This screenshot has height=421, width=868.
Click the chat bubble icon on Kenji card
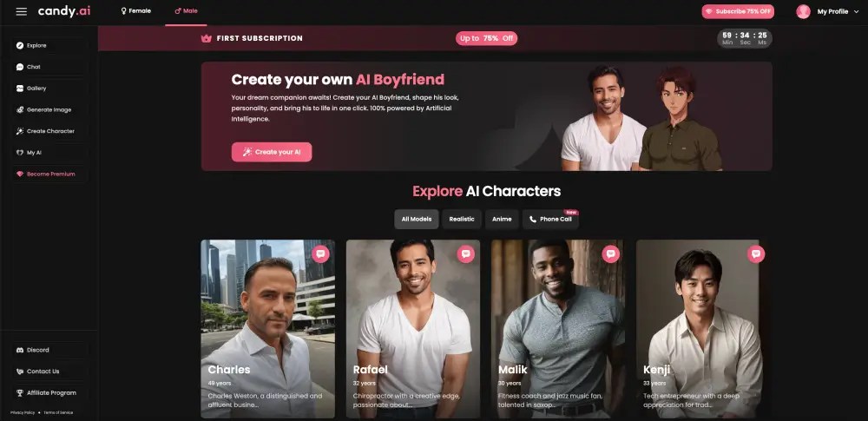click(x=756, y=253)
